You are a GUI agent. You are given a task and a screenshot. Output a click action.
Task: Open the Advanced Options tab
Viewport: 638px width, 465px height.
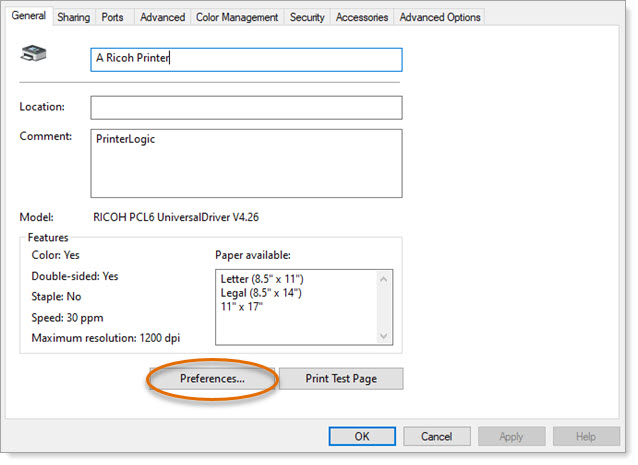pos(439,17)
